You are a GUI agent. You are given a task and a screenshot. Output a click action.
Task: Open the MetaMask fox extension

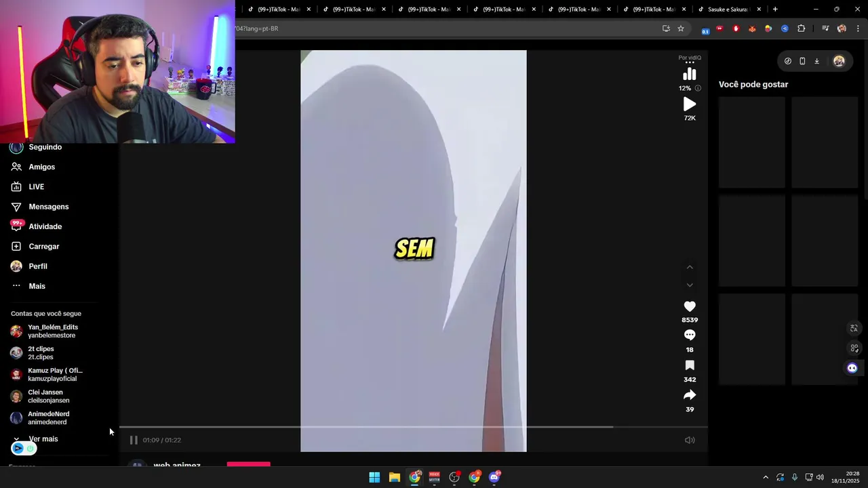click(752, 28)
